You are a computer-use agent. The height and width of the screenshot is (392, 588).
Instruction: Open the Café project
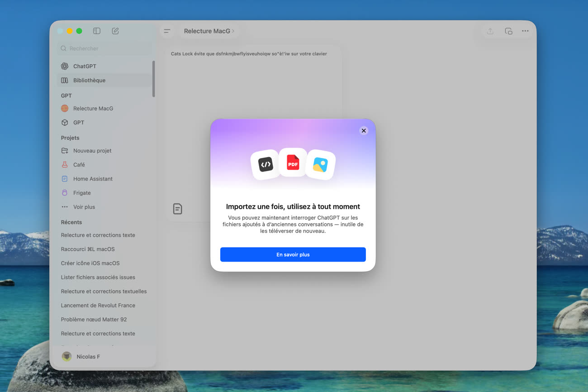(104, 165)
